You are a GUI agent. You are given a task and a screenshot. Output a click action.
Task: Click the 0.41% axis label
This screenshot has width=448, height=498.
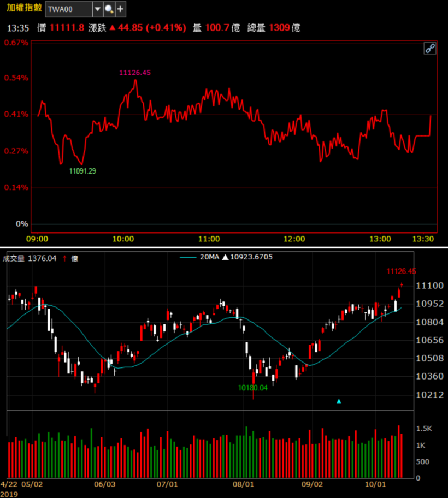(x=16, y=114)
